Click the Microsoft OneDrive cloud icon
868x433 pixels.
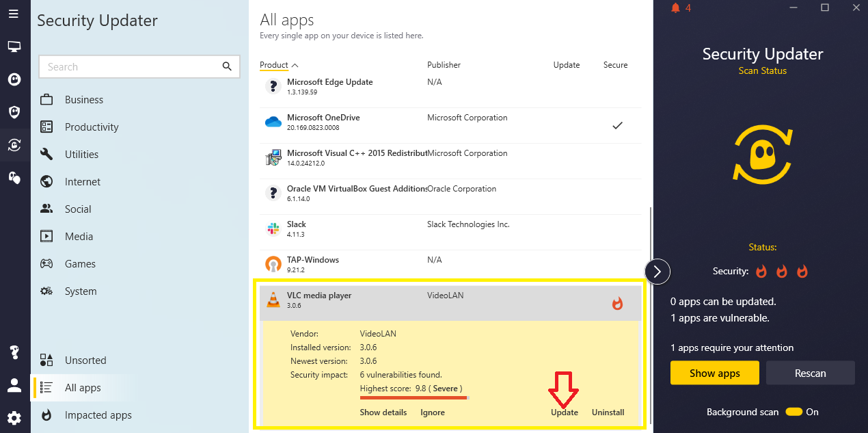tap(273, 122)
